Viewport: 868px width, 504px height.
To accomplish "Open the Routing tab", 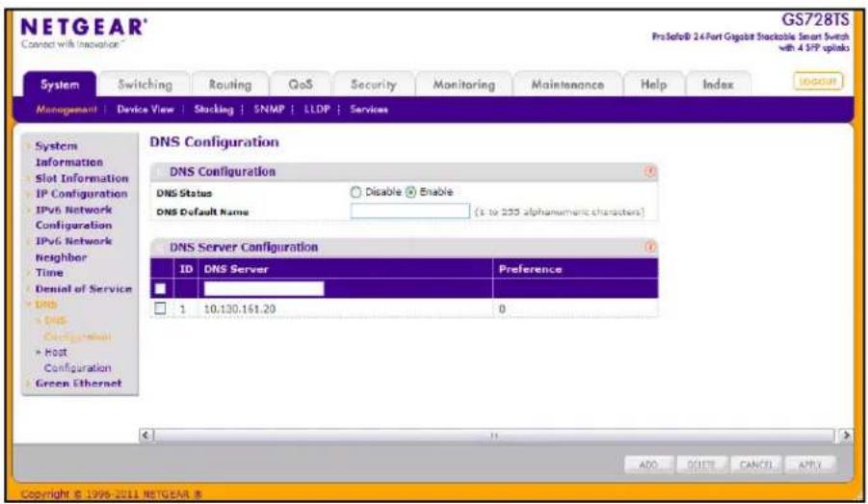I will pos(229,84).
